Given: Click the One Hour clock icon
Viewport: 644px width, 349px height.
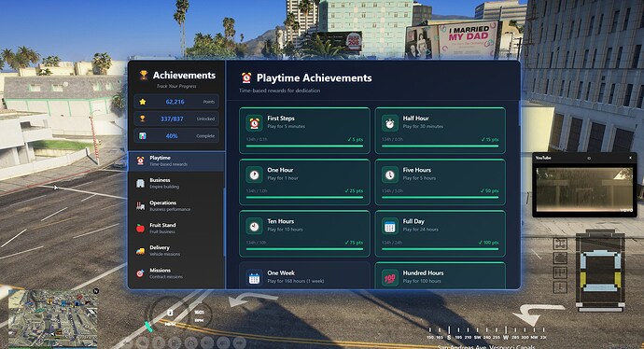Looking at the screenshot, I should click(254, 174).
